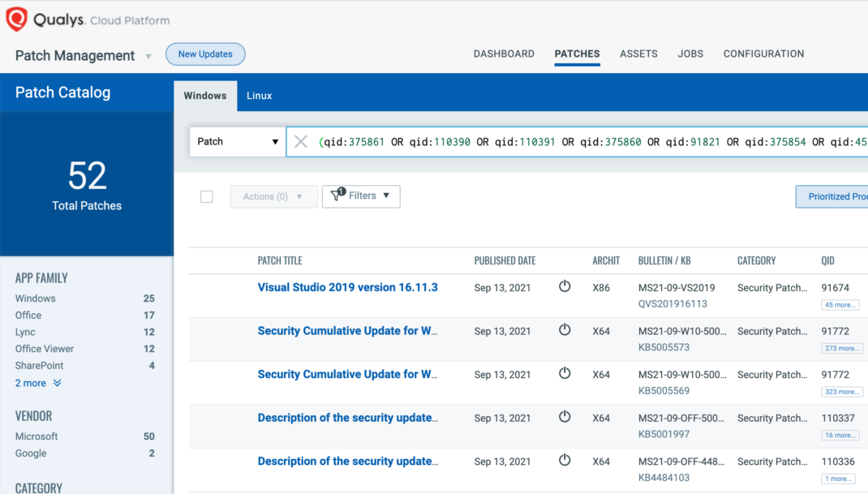Click the Qualys shield logo
The image size is (868, 494).
pos(16,19)
